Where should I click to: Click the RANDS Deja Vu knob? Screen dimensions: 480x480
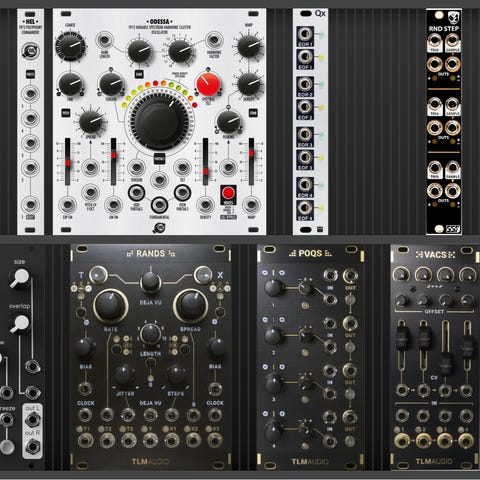point(150,282)
